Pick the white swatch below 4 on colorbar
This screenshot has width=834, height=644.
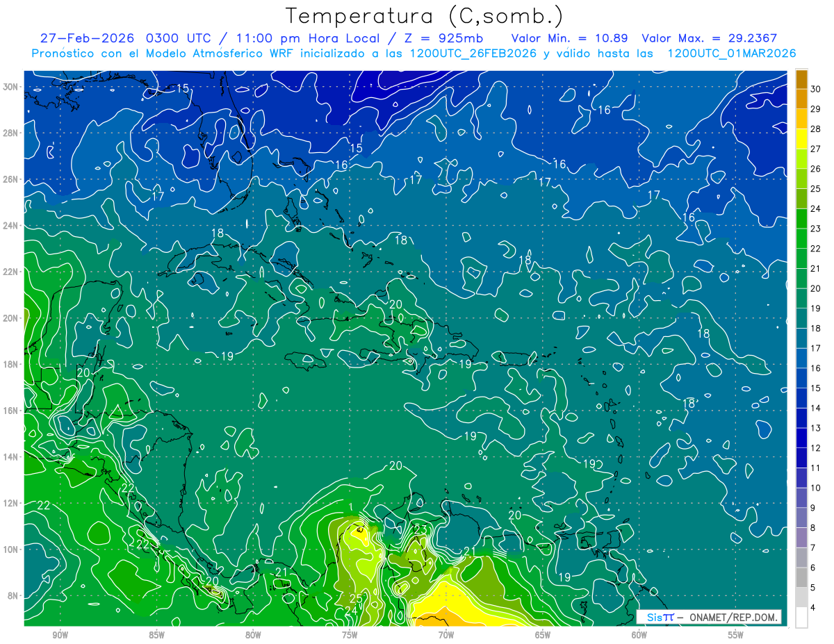[x=801, y=617]
